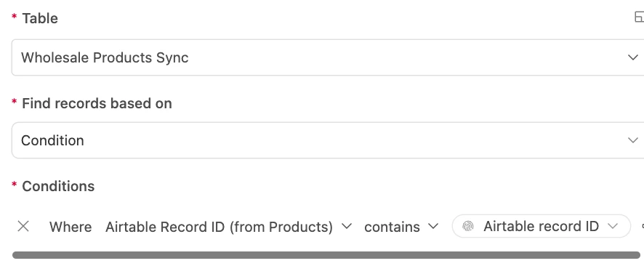Click the table icon at top right
Screen dimensions: 644x266
coord(639,17)
